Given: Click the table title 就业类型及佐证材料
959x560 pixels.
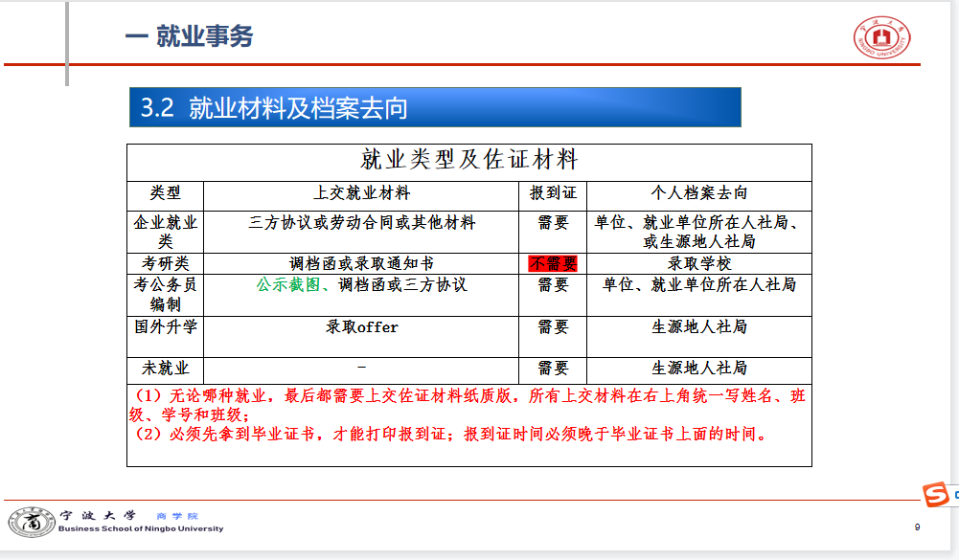Looking at the screenshot, I should [468, 159].
